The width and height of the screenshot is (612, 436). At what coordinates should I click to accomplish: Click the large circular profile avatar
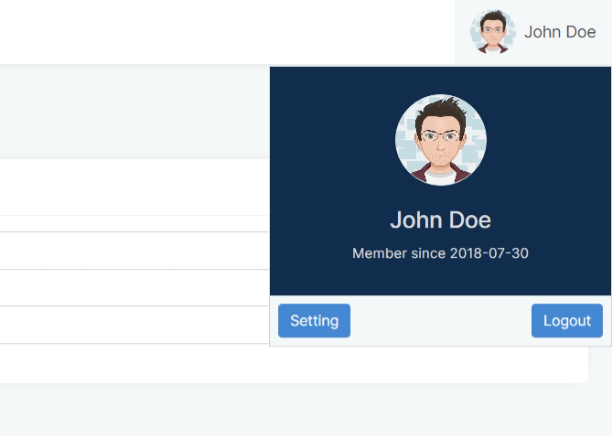441,141
